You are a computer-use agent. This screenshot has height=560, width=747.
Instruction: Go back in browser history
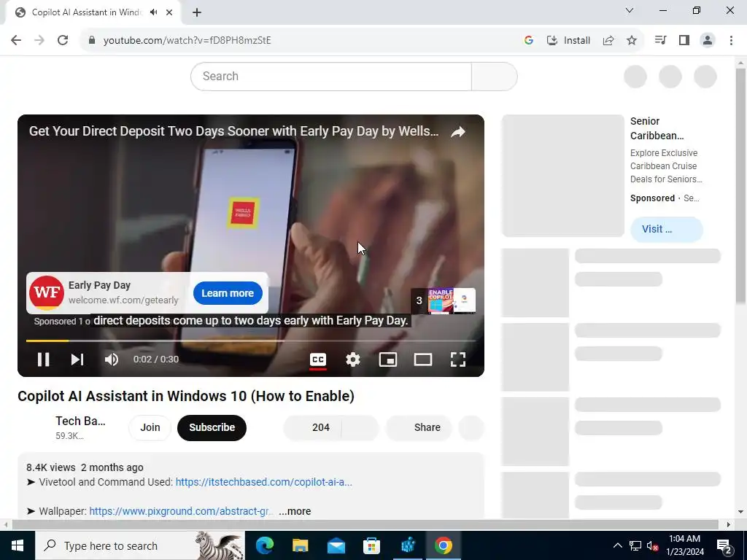tap(16, 41)
